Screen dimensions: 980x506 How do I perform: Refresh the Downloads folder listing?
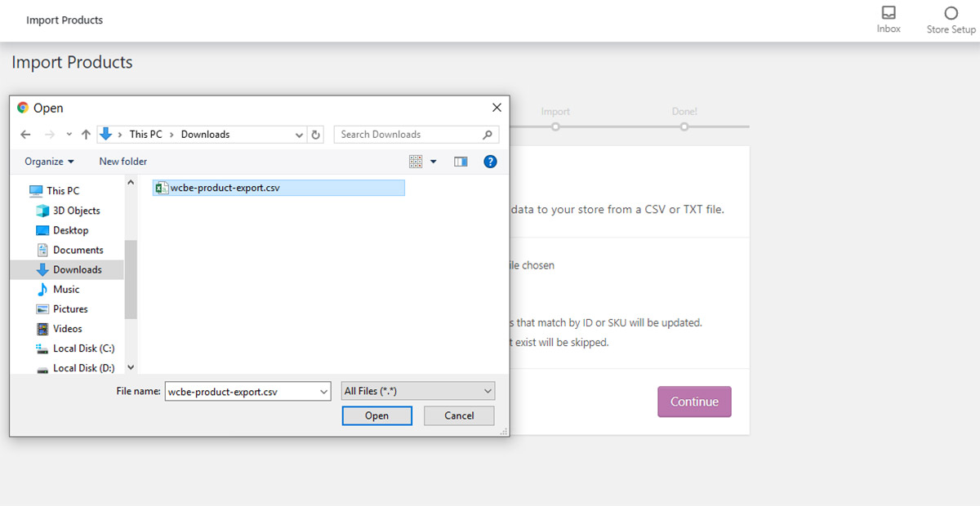coord(317,135)
